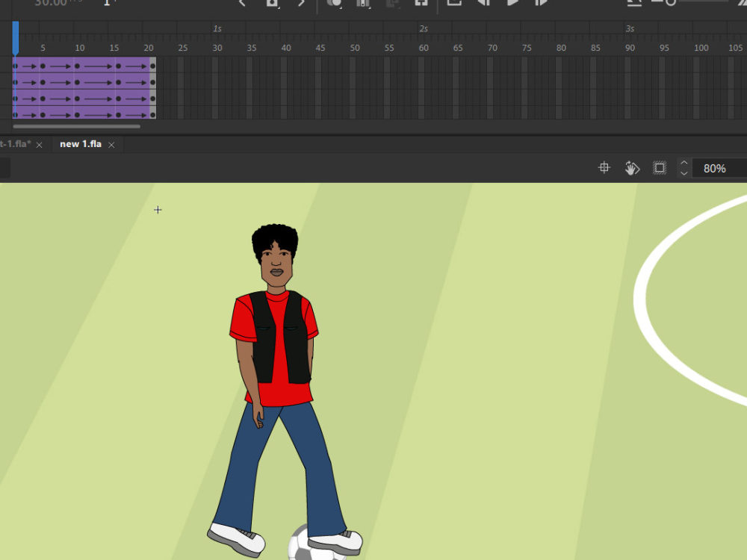The height and width of the screenshot is (560, 747).
Task: Click the blue playhead at frame 1
Action: pos(15,38)
